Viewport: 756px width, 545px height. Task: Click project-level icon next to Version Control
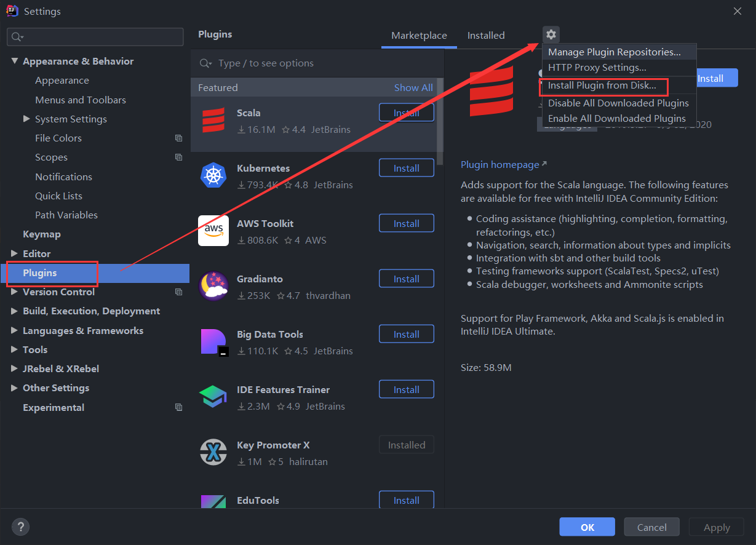tap(178, 292)
